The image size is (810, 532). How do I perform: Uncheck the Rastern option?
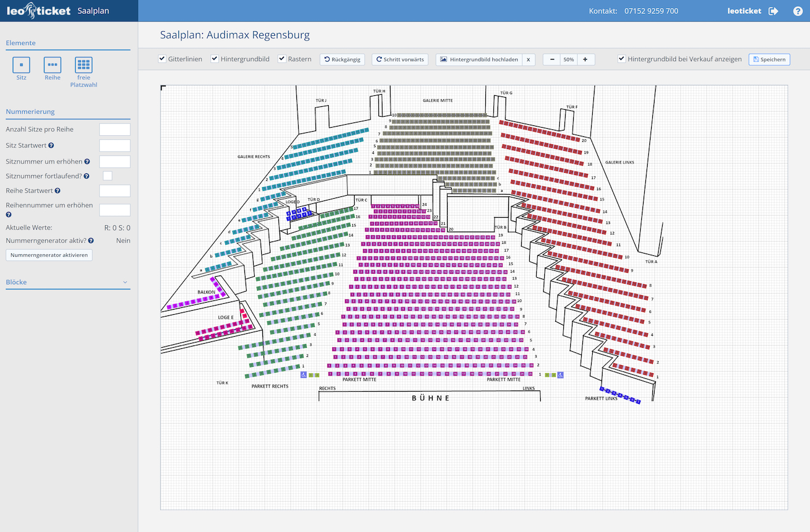tap(282, 59)
